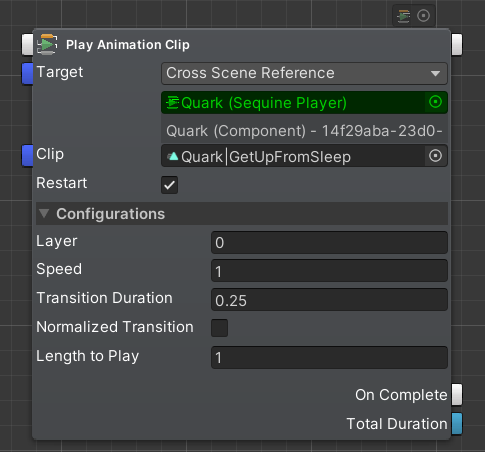
Task: Click the Normalized Transition label
Action: coord(115,327)
